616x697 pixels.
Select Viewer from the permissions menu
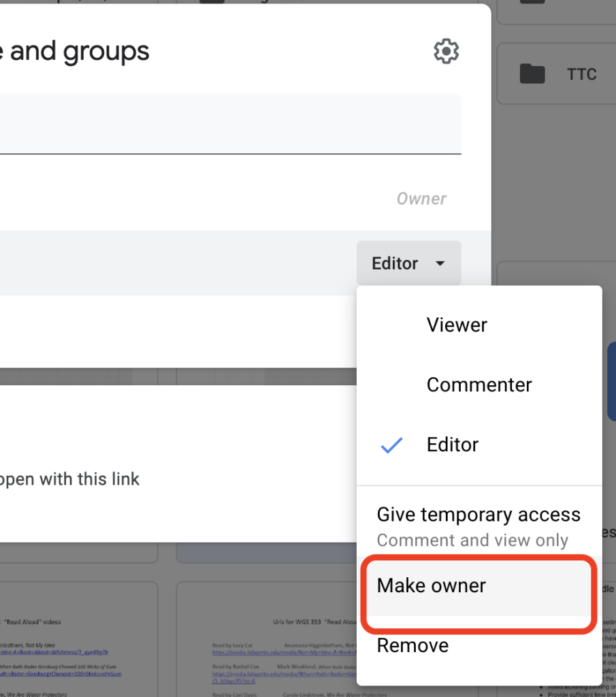pos(456,325)
